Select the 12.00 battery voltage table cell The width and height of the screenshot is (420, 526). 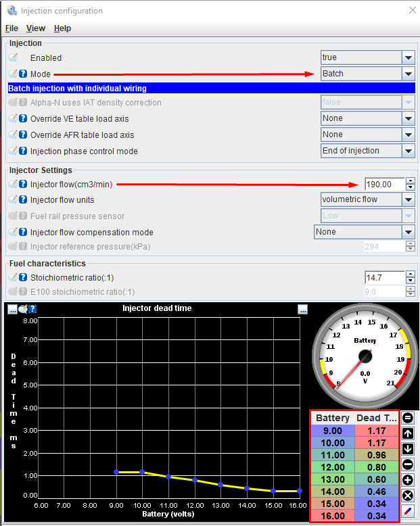coord(332,467)
